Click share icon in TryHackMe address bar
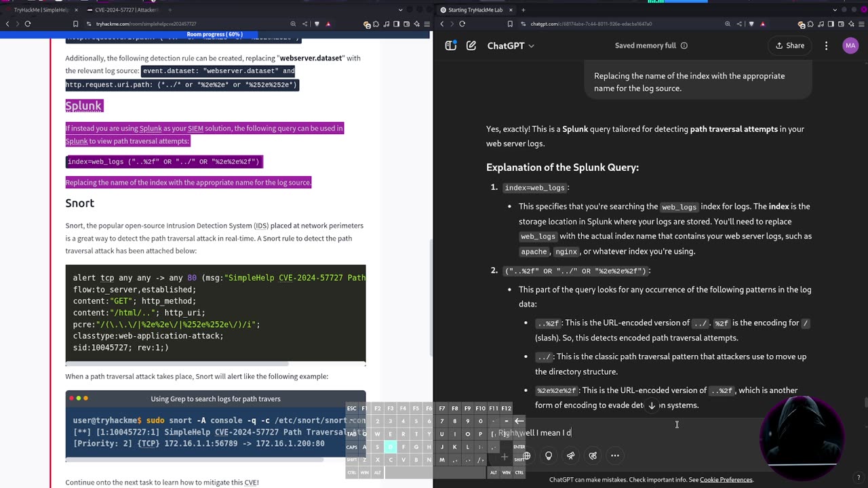This screenshot has width=868, height=488. [x=304, y=24]
